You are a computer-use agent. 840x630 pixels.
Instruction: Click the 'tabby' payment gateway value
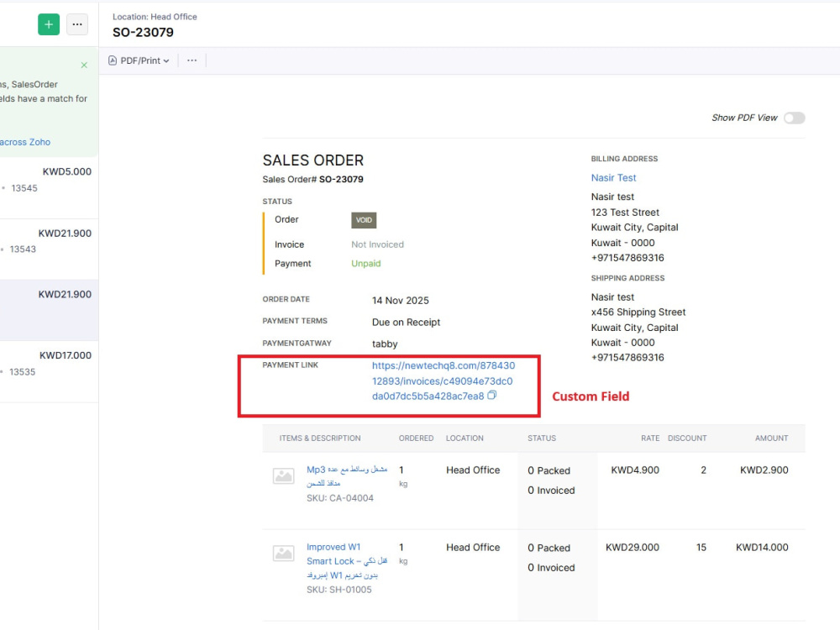[385, 344]
